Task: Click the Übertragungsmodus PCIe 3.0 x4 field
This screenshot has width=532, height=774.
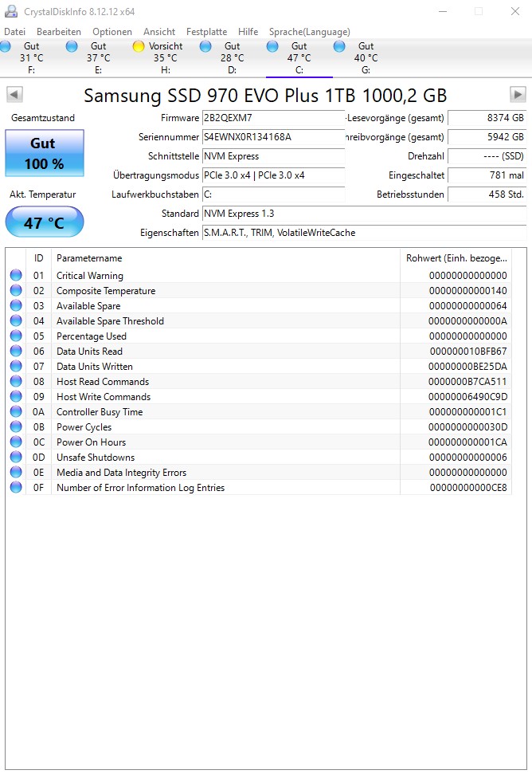Action: tap(273, 175)
